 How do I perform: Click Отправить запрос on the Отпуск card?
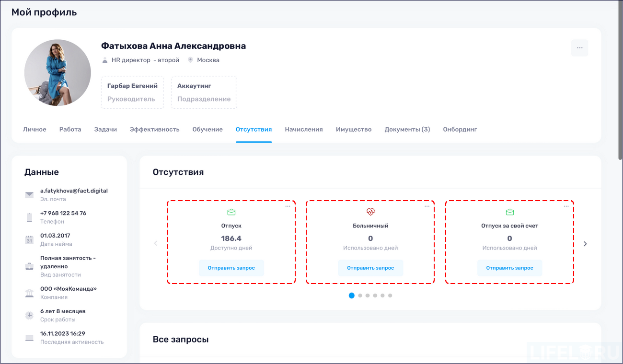click(231, 268)
